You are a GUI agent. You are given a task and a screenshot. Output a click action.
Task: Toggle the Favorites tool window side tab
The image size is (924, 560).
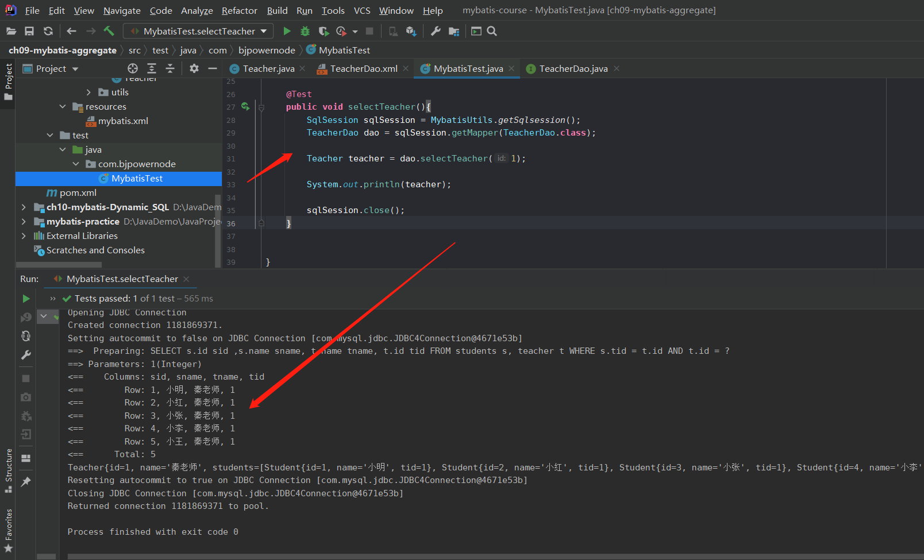click(8, 531)
